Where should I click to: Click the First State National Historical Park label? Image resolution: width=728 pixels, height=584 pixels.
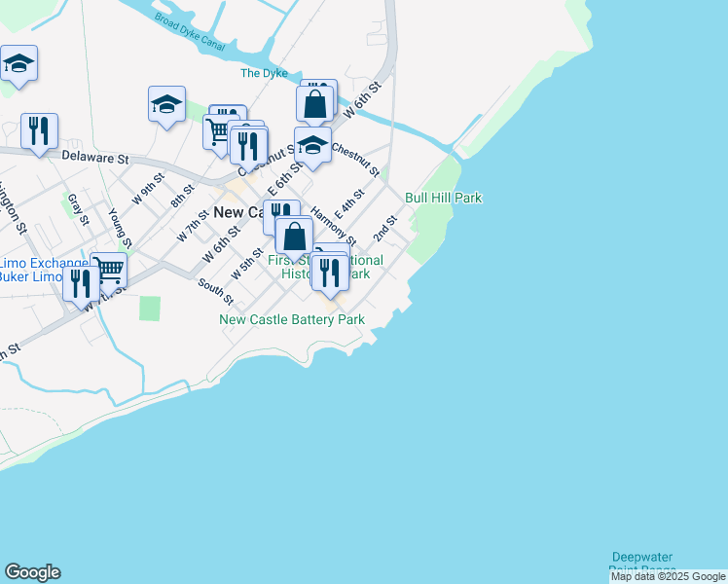325,267
